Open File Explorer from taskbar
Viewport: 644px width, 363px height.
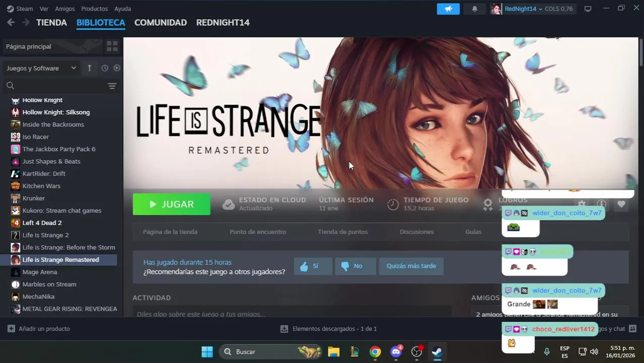[x=334, y=351]
